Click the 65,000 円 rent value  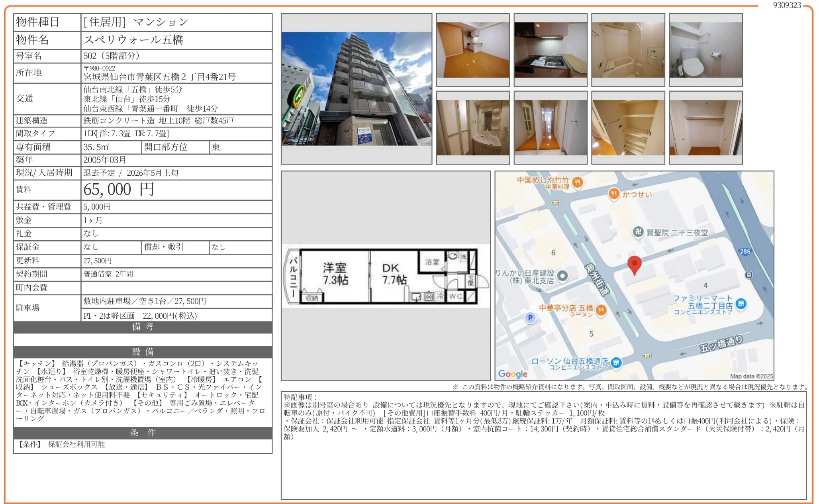coord(119,190)
